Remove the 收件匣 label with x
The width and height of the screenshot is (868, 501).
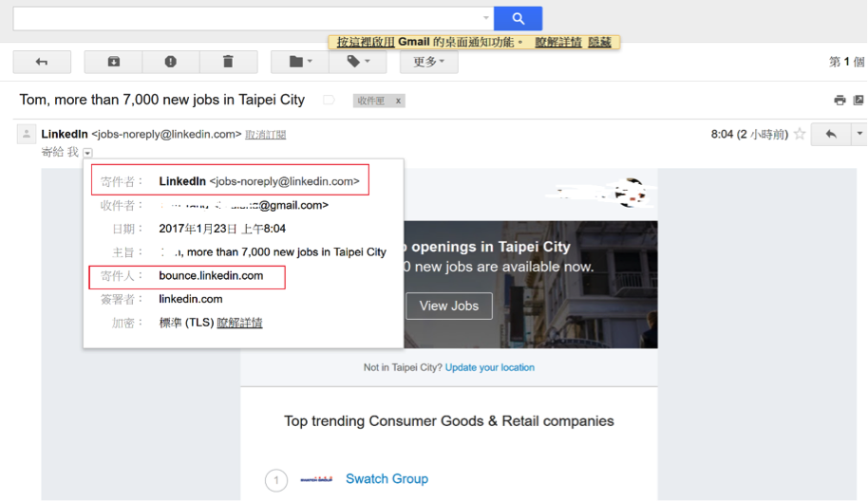(398, 101)
